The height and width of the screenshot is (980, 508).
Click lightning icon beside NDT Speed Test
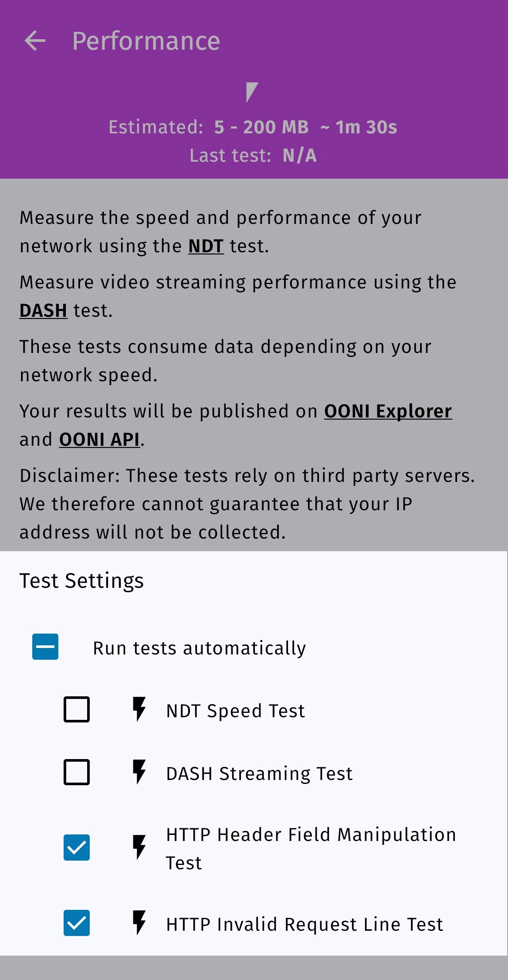click(139, 709)
